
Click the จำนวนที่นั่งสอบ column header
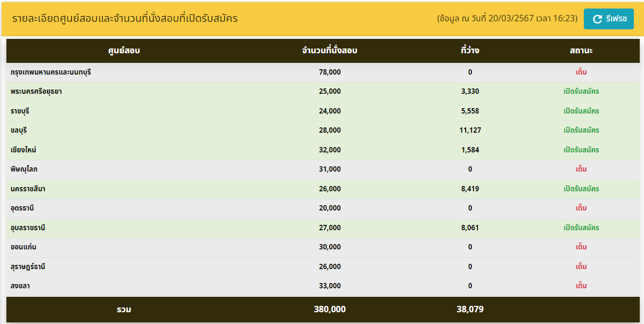329,51
